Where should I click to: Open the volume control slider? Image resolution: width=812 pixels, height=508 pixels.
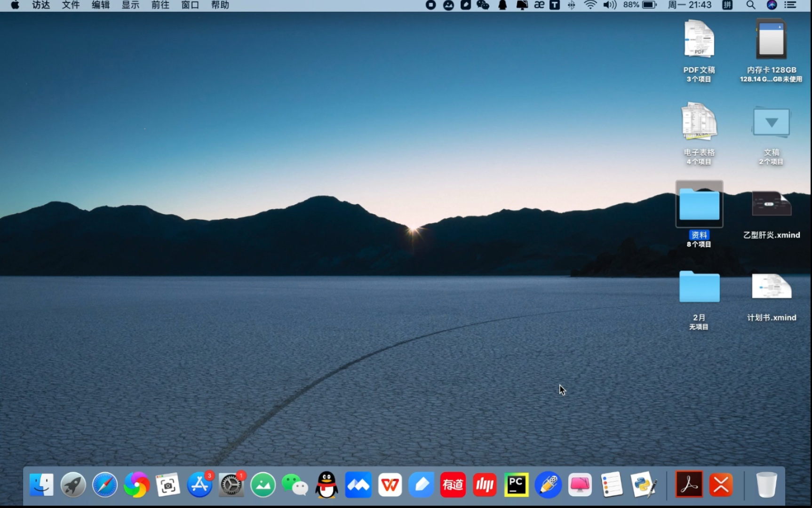(x=609, y=5)
